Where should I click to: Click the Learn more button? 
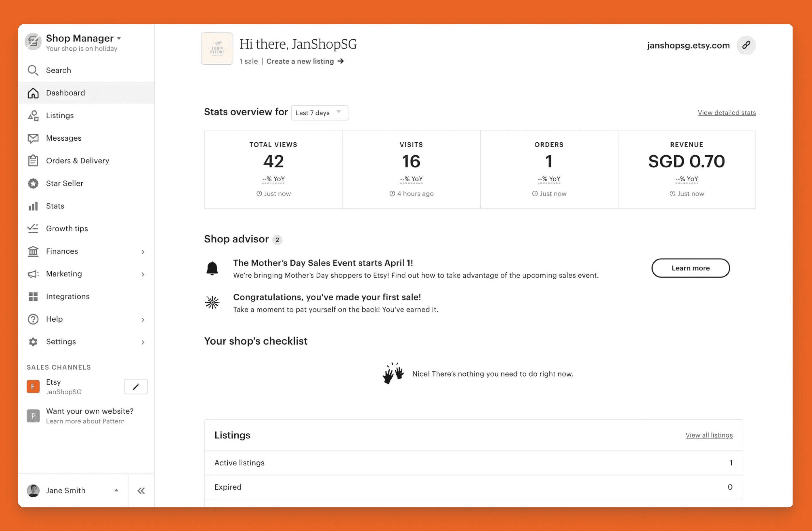(x=690, y=268)
